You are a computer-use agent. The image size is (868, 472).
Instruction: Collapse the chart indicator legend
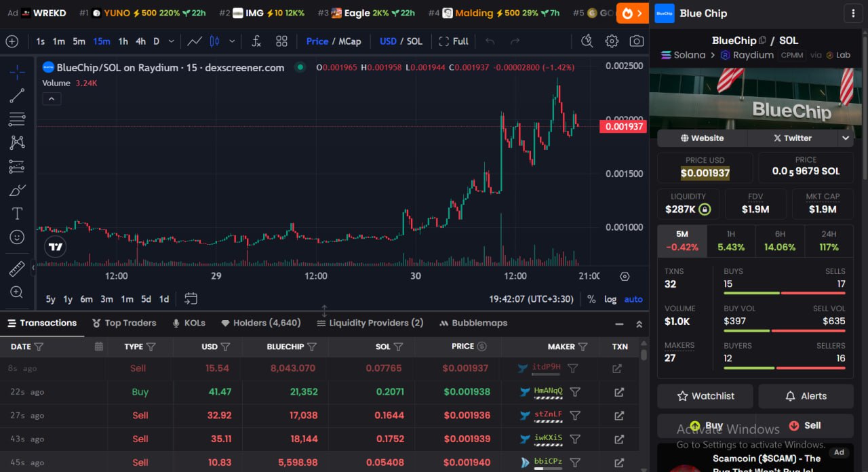52,99
